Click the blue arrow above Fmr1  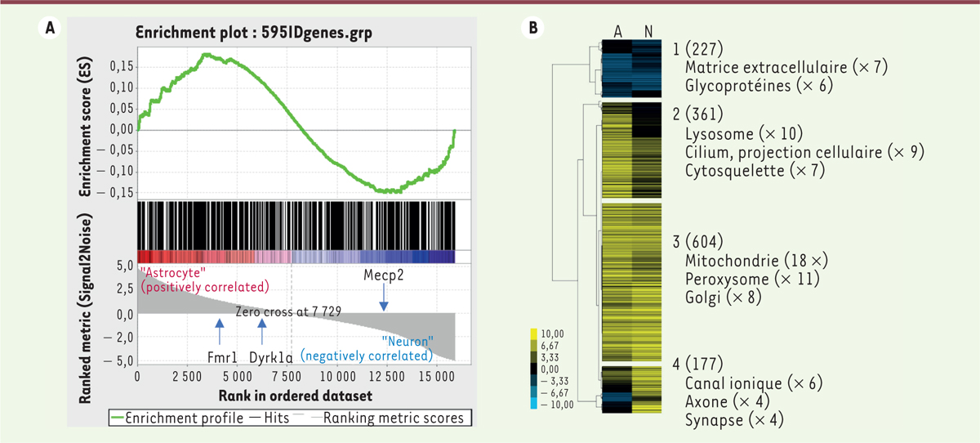pos(219,331)
